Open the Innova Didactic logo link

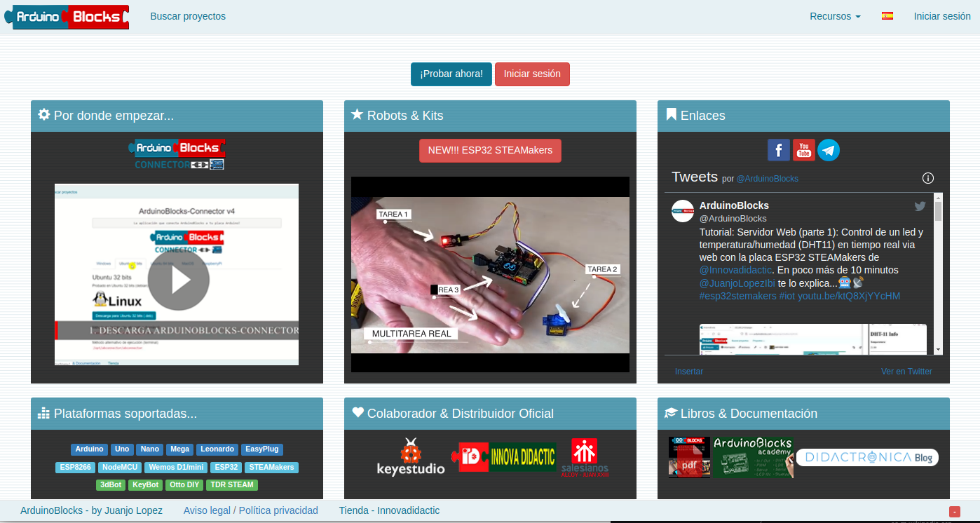tap(504, 457)
